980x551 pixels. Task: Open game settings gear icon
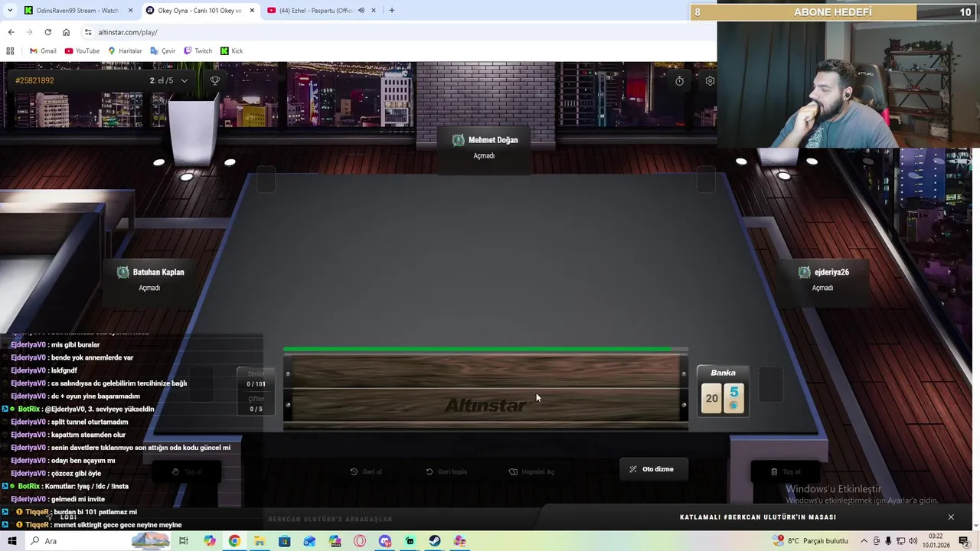[x=710, y=80]
